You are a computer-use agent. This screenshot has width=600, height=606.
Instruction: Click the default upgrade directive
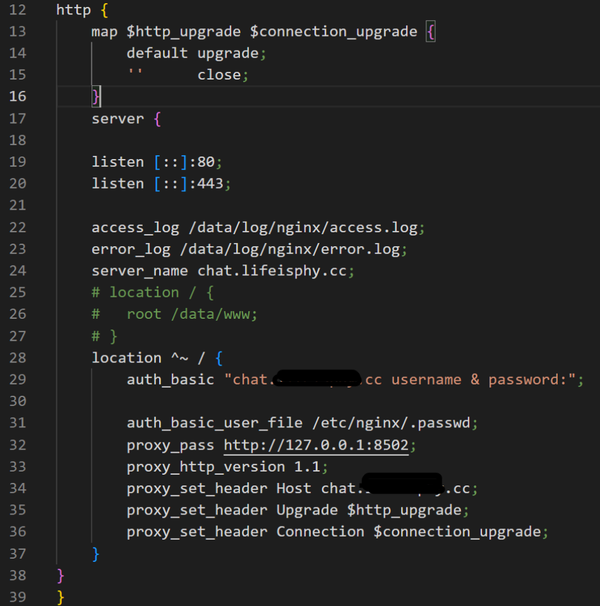196,53
